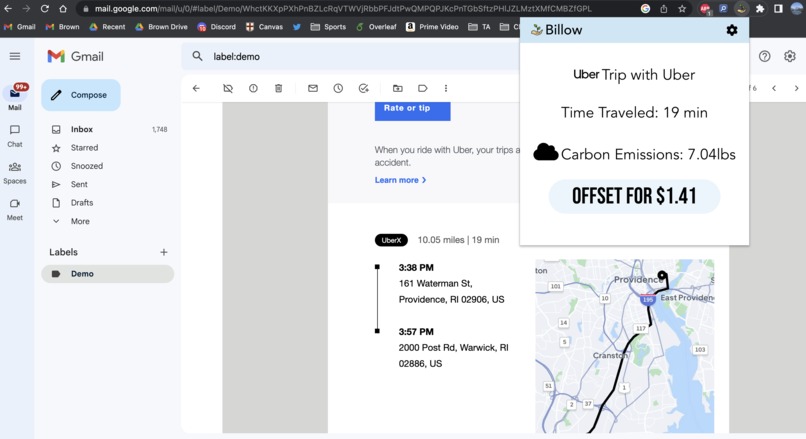Share this page icon
806x439 pixels.
[664, 9]
